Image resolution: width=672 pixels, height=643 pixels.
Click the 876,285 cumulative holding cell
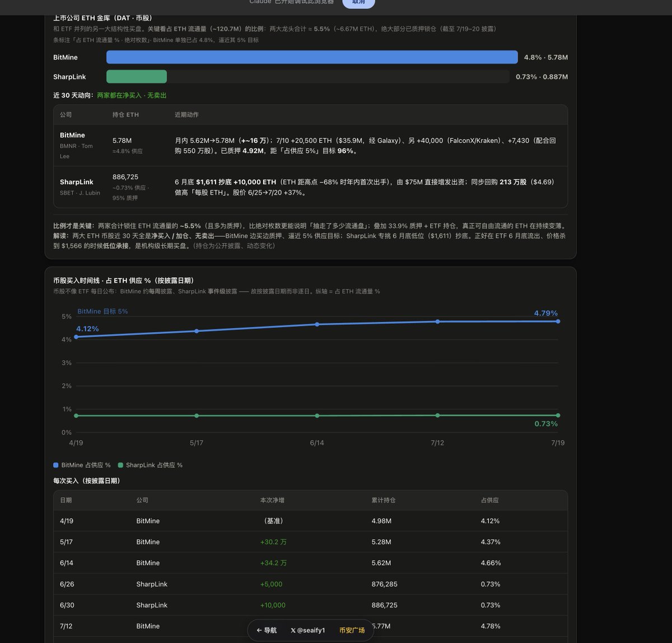pyautogui.click(x=384, y=584)
